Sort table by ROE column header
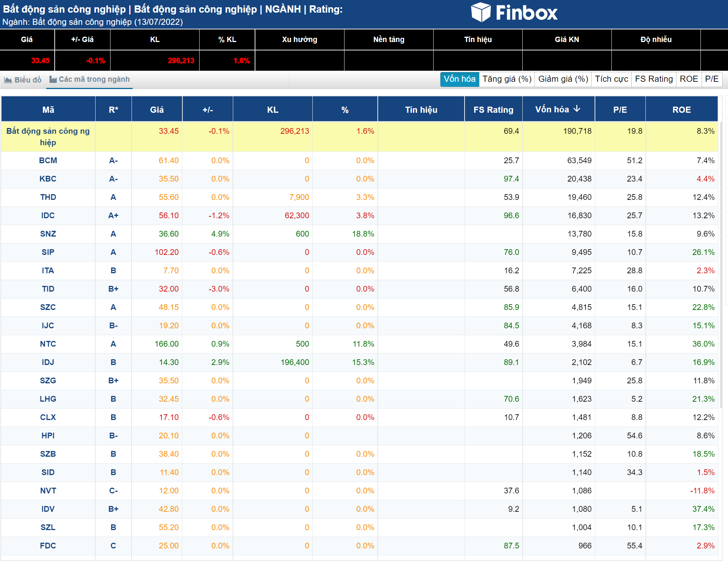The height and width of the screenshot is (579, 728). coord(681,110)
